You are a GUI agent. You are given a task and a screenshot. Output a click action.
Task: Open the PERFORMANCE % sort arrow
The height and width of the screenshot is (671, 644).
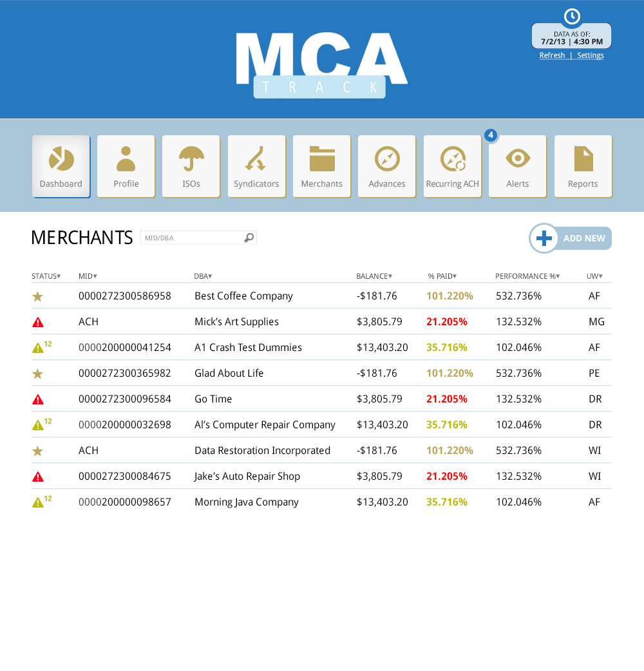tap(558, 276)
